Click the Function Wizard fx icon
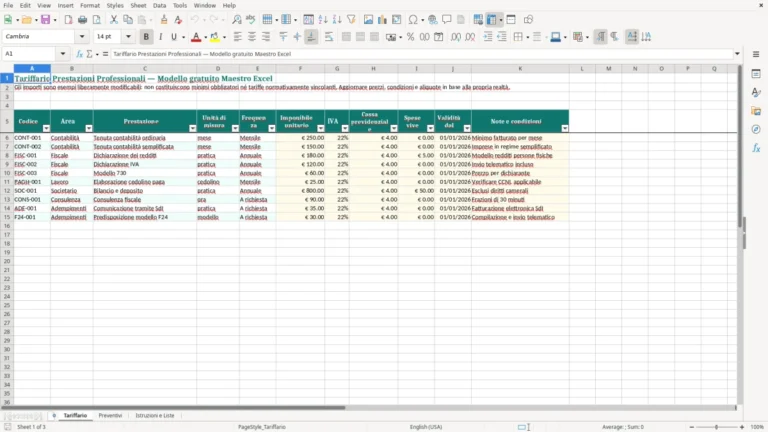 [x=79, y=54]
